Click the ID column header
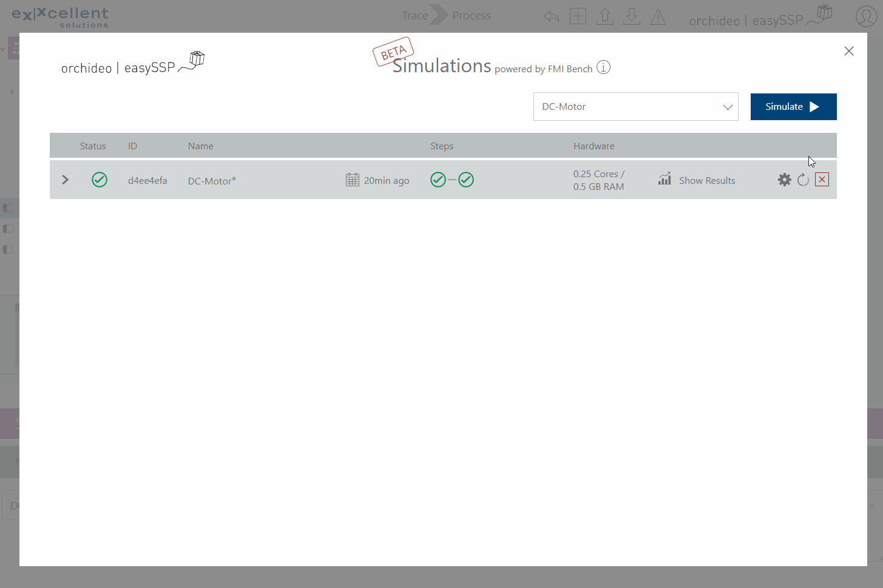This screenshot has height=588, width=883. [132, 146]
